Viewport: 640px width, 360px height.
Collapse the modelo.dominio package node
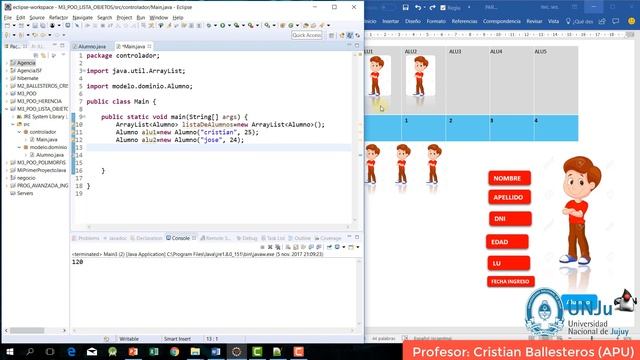19,147
